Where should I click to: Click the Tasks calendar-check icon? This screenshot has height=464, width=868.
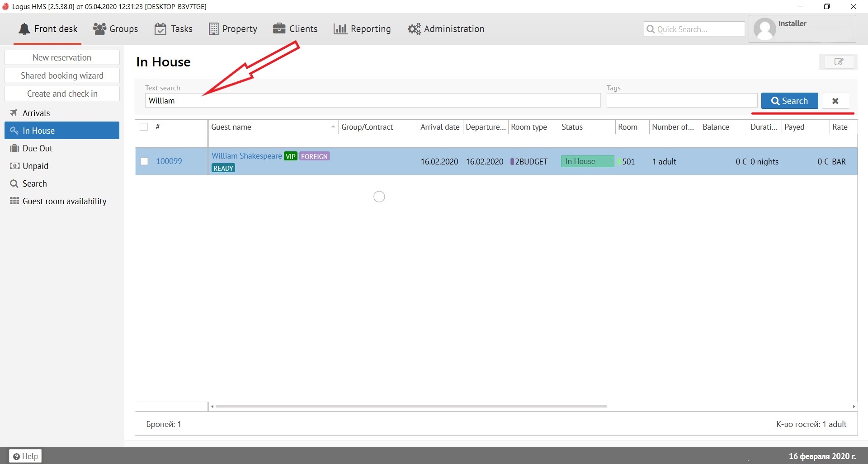click(x=160, y=29)
